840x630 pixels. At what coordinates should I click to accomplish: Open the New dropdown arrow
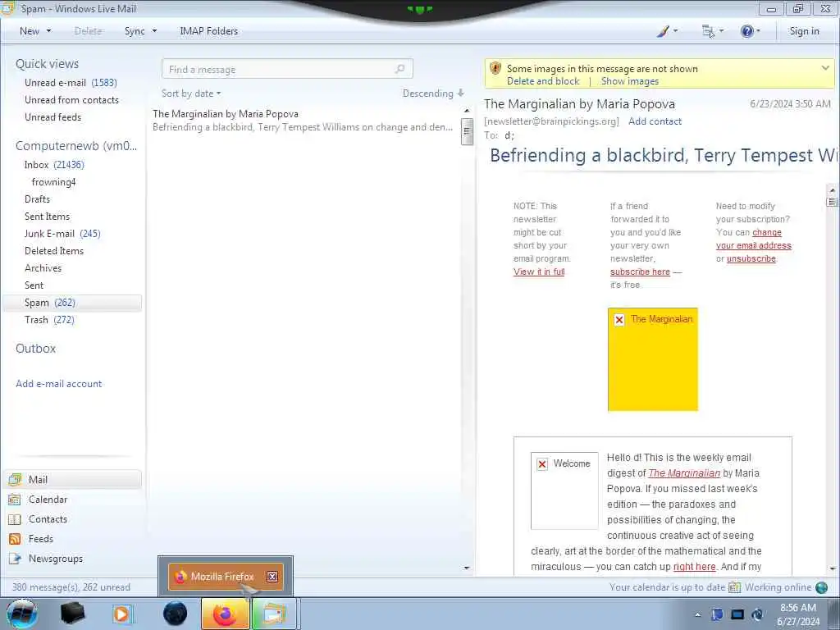point(48,31)
